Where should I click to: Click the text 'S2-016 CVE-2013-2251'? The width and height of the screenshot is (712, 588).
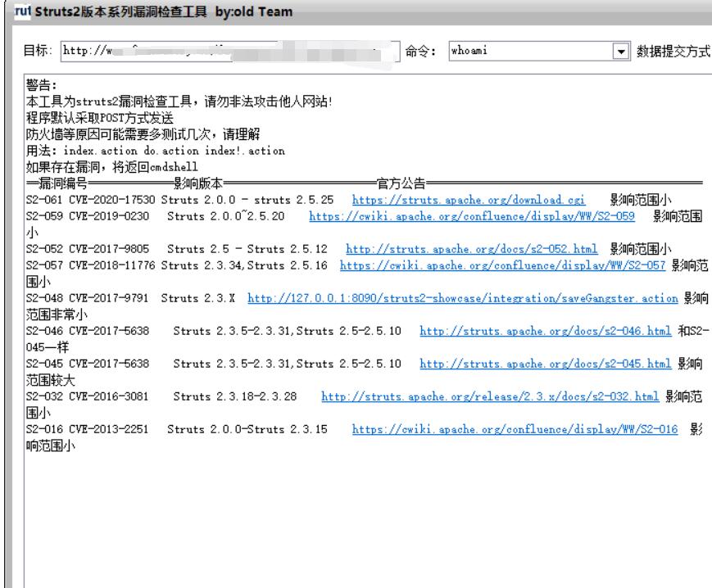pyautogui.click(x=87, y=429)
